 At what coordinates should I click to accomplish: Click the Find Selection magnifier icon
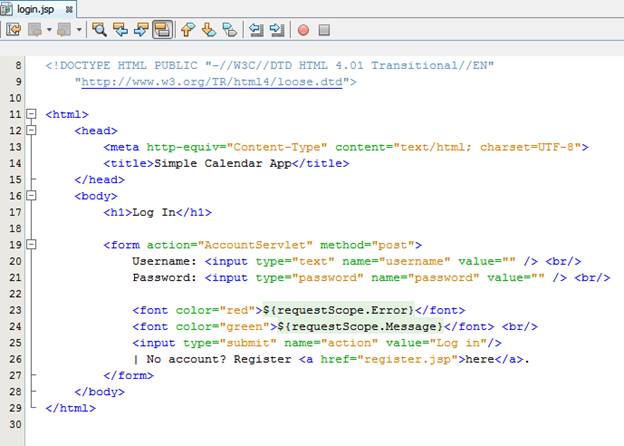[x=99, y=30]
